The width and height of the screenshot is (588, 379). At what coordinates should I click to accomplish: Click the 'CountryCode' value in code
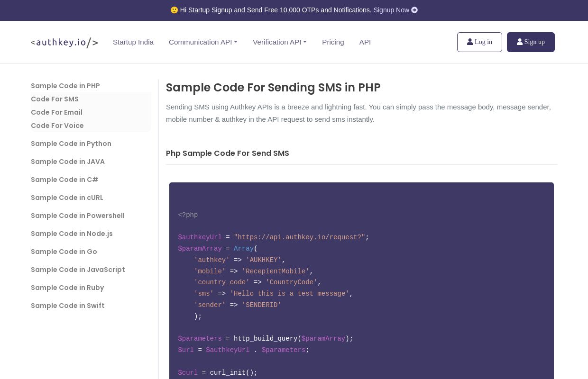click(x=292, y=282)
